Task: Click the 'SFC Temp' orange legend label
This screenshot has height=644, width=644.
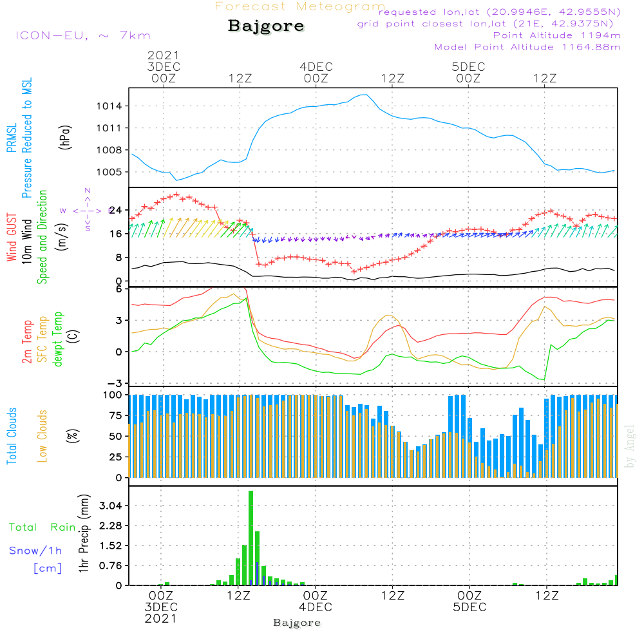Action: tap(43, 339)
